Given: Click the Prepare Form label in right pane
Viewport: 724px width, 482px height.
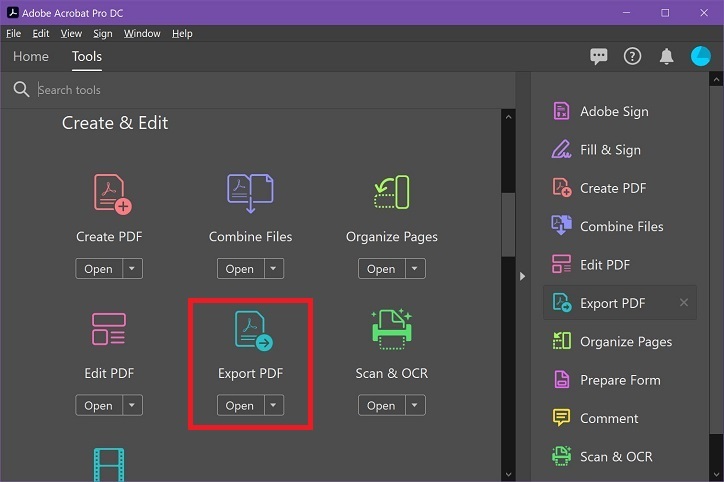Looking at the screenshot, I should (x=620, y=380).
